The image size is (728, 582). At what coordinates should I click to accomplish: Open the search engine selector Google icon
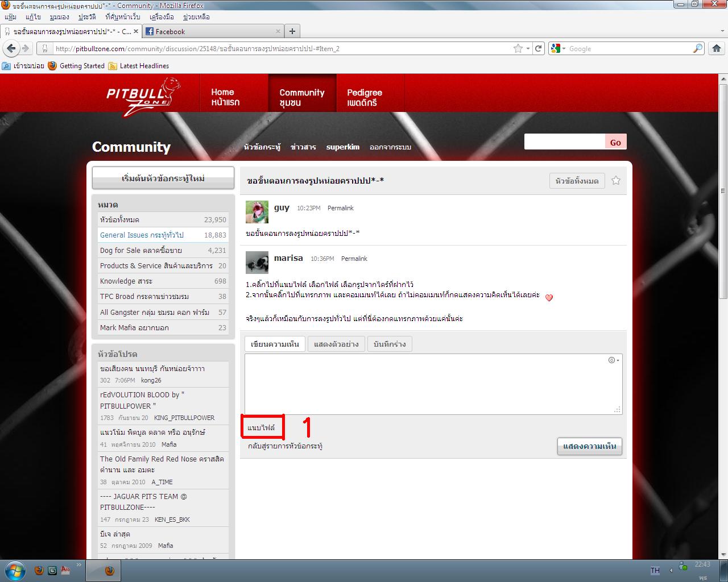pyautogui.click(x=557, y=48)
